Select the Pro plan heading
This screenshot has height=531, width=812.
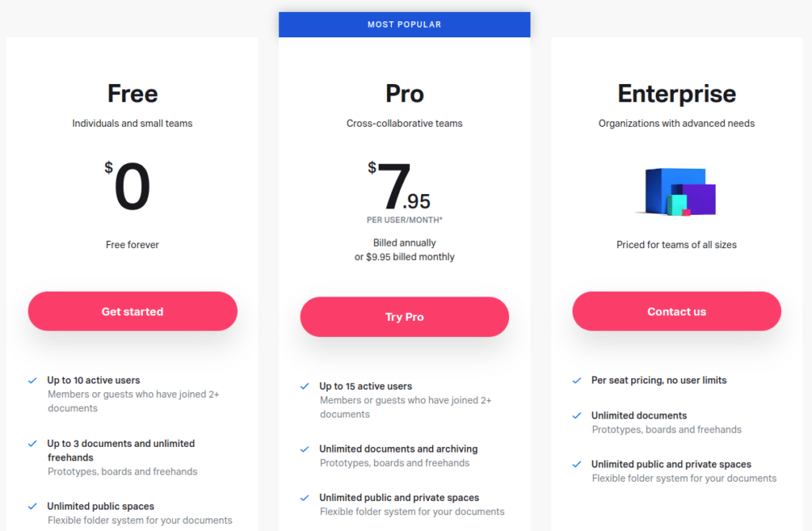404,94
